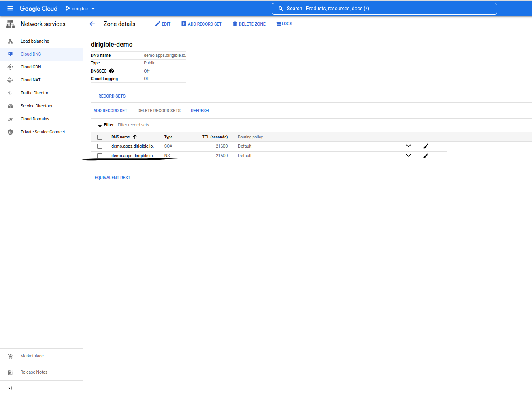Click the DNSSEC help question mark icon
This screenshot has width=532, height=396.
[x=111, y=71]
